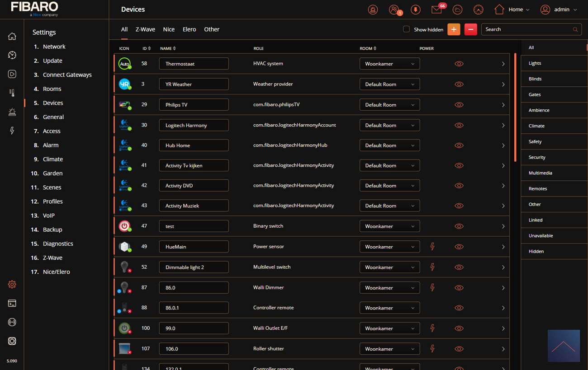Open room dropdown for Thermostaat
Image resolution: width=588 pixels, height=370 pixels.
coord(389,64)
